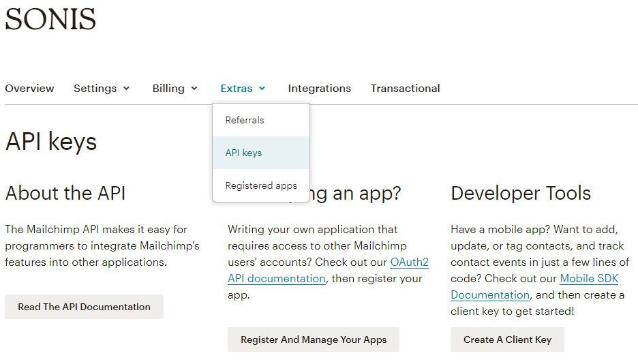638x364 pixels.
Task: Expand the Billing dropdown menu
Action: pos(175,88)
